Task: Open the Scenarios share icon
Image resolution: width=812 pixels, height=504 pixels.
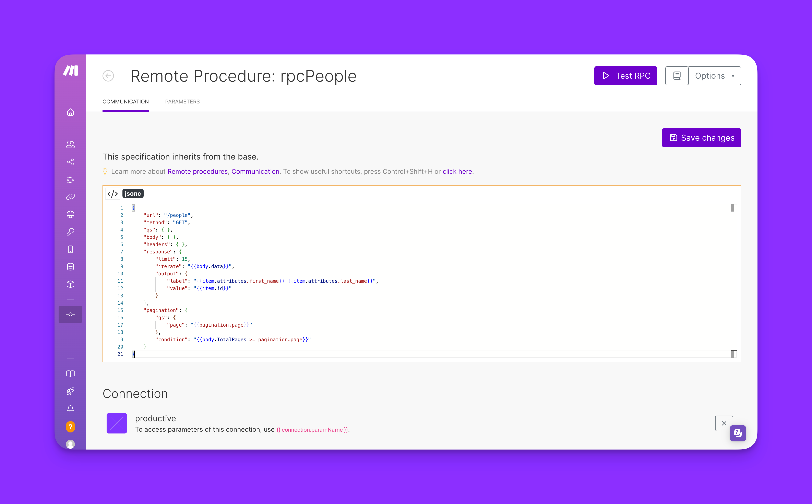Action: pyautogui.click(x=70, y=162)
